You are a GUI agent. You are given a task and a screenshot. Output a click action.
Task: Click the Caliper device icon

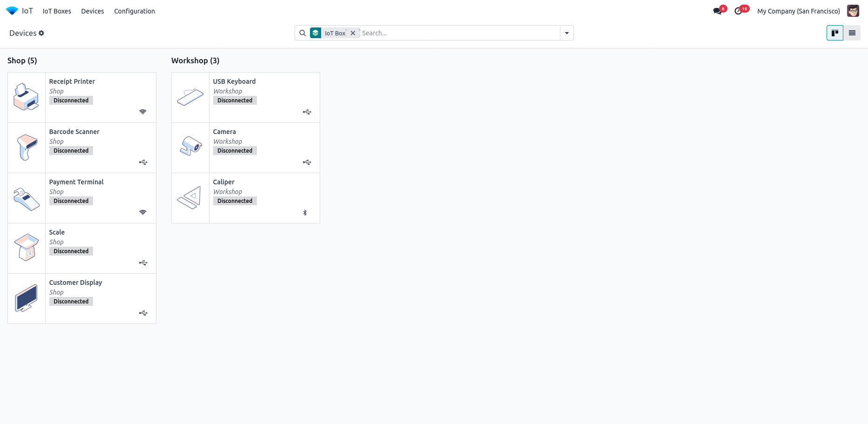(x=190, y=198)
